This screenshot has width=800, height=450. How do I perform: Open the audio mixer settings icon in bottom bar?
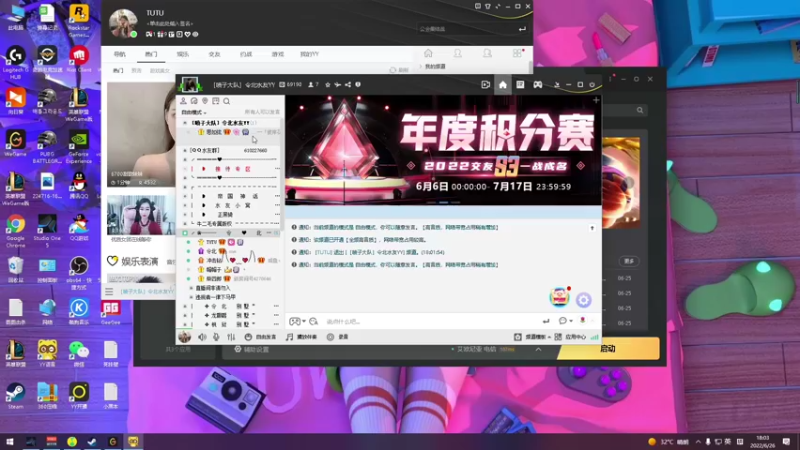(x=231, y=337)
